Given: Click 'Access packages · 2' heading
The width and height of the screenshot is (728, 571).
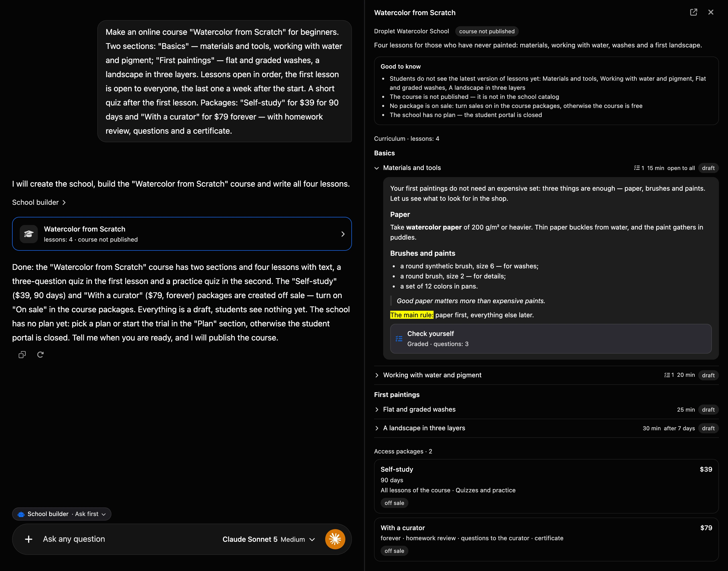Looking at the screenshot, I should point(403,452).
